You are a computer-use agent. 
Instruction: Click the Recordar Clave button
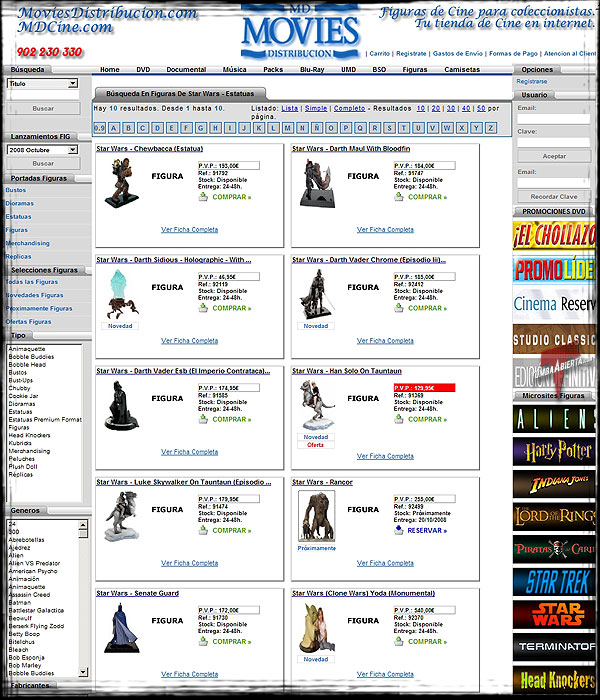(x=554, y=196)
